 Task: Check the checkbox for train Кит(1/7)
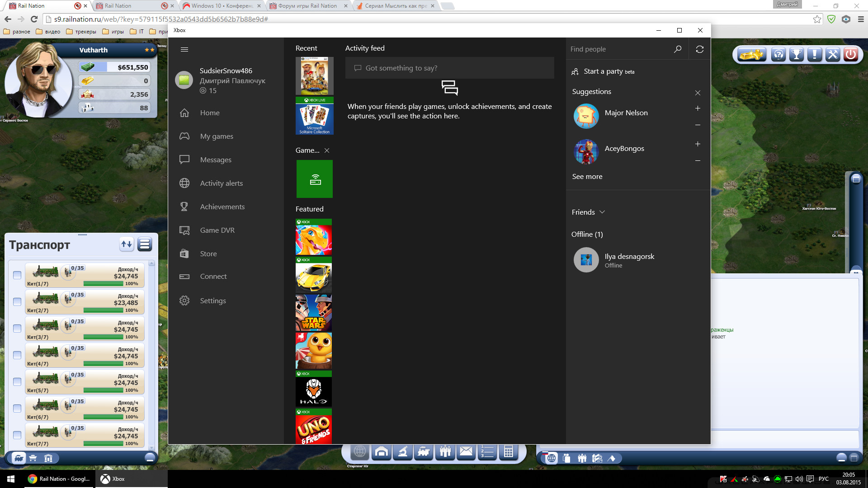(17, 275)
